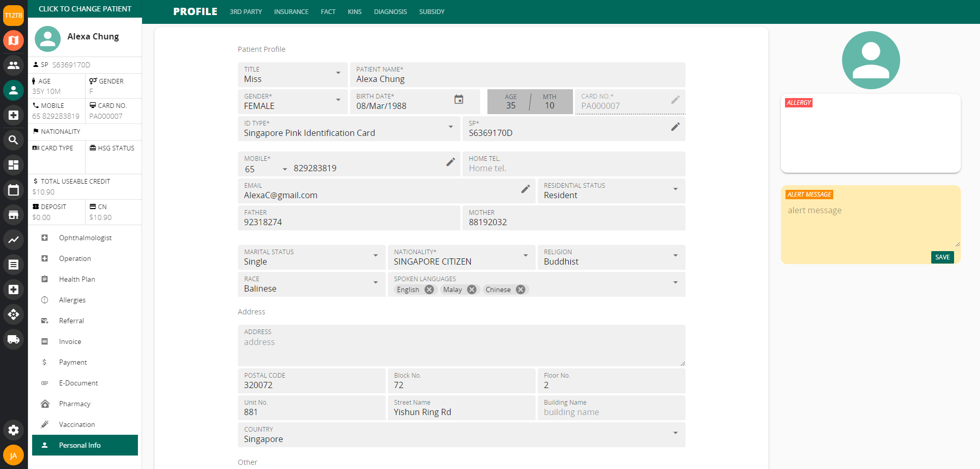Open the birth date calendar picker
The height and width of the screenshot is (469, 980).
tap(458, 100)
